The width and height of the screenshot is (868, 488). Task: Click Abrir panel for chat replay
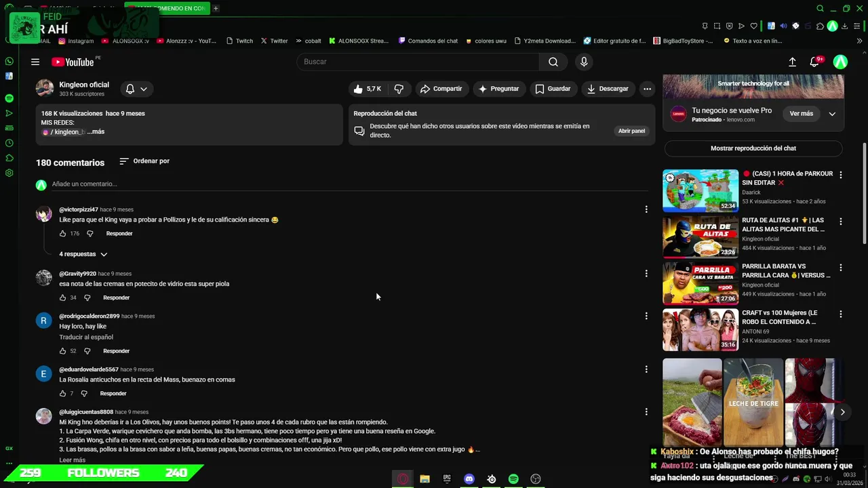pyautogui.click(x=631, y=131)
